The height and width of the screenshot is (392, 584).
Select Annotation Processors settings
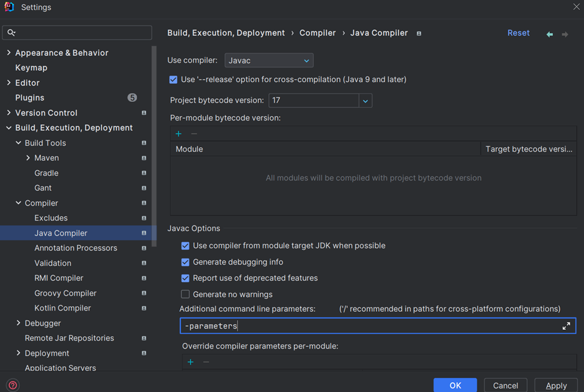click(76, 248)
